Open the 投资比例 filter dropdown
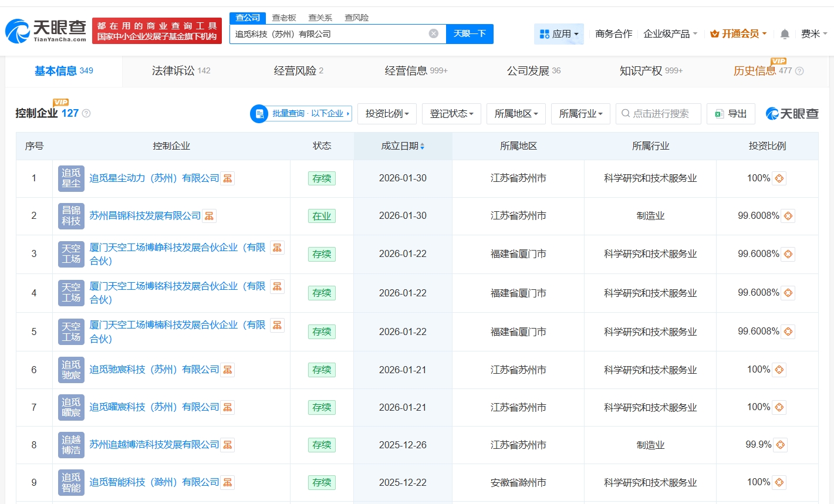This screenshot has width=834, height=504. (x=387, y=114)
